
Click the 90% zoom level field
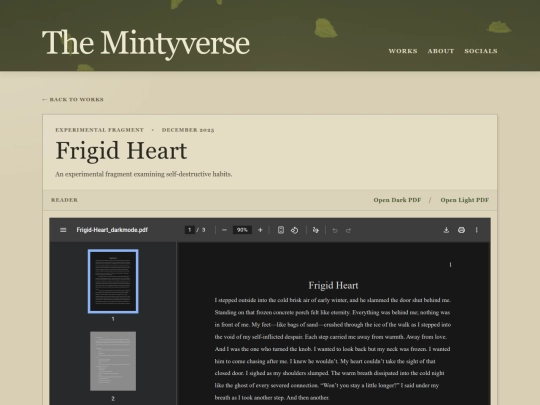click(242, 230)
